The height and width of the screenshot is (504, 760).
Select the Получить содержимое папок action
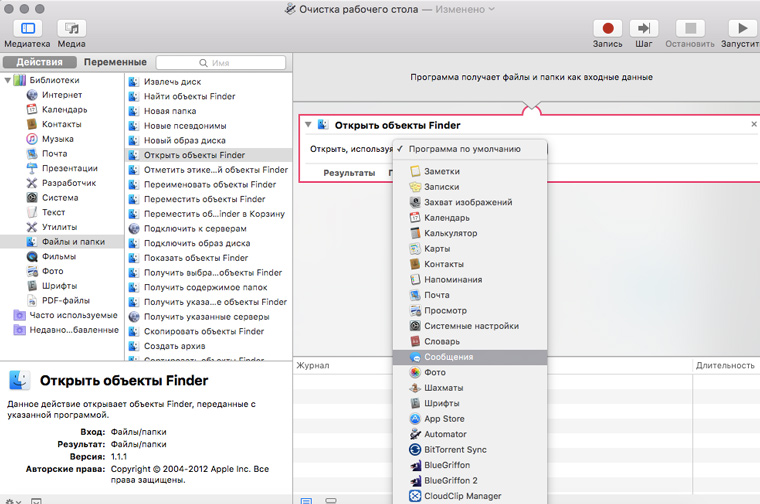tap(206, 287)
